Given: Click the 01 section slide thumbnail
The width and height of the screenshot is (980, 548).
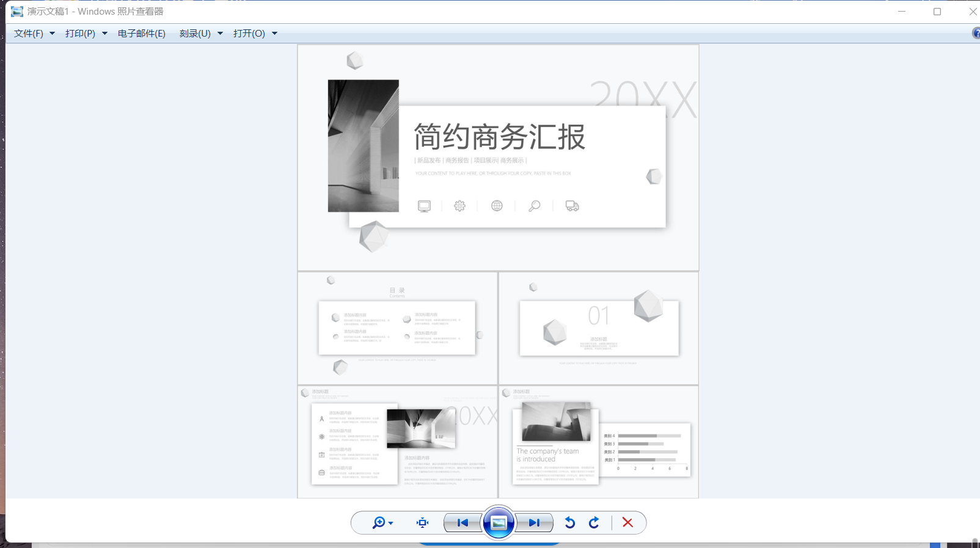Looking at the screenshot, I should (599, 328).
